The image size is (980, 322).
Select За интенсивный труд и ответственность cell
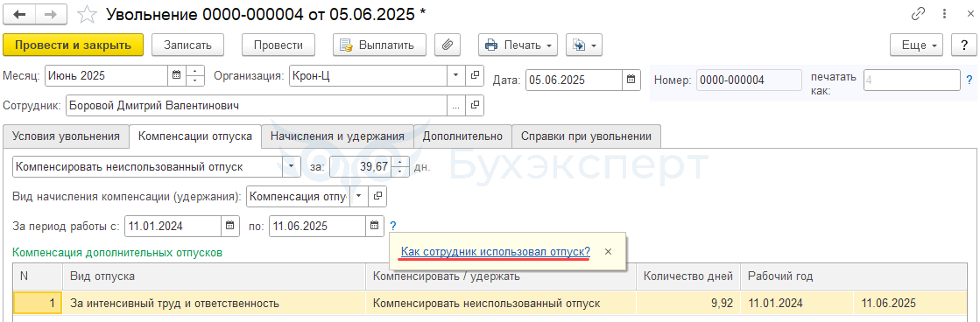[x=214, y=304]
